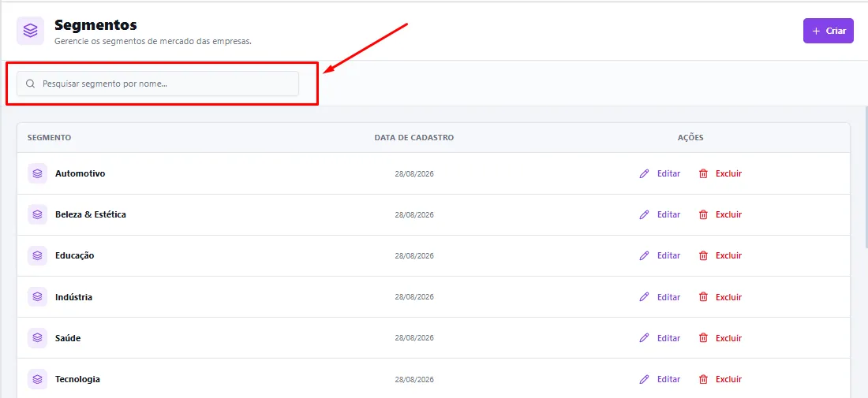This screenshot has width=868, height=398.
Task: Click the pencil icon in Tecnologia row
Action: point(644,379)
